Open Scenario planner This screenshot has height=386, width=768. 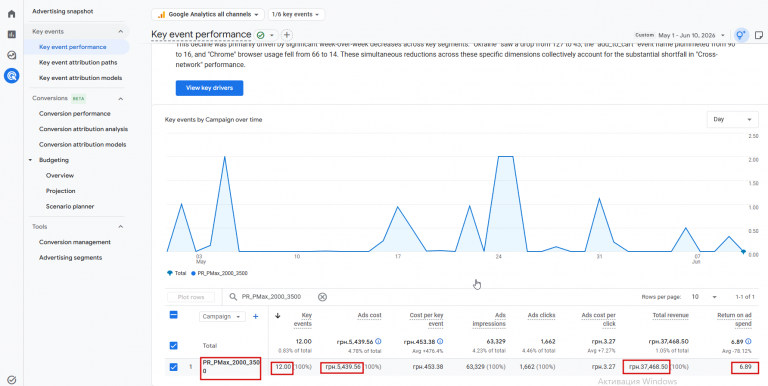(70, 207)
